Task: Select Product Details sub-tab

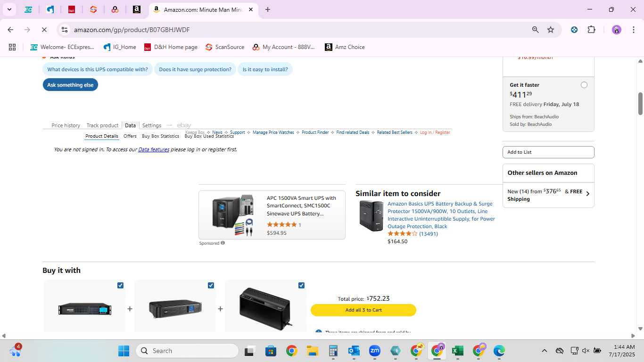Action: point(101,136)
